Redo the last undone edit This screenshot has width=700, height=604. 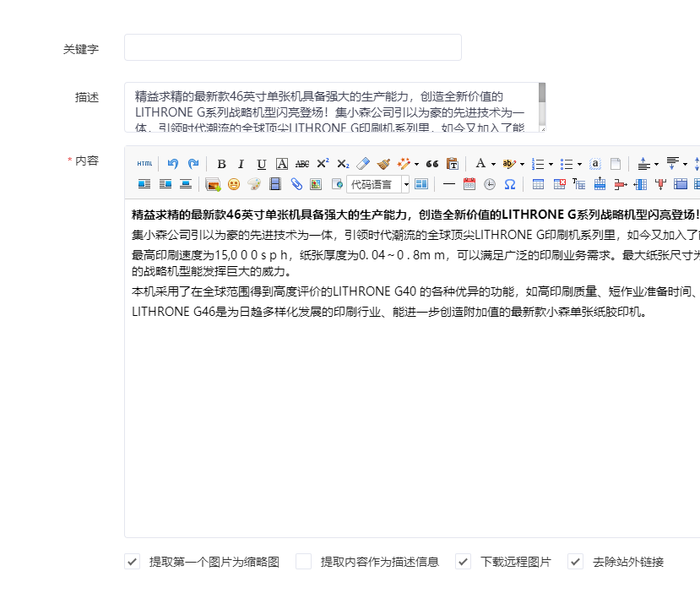(x=193, y=164)
